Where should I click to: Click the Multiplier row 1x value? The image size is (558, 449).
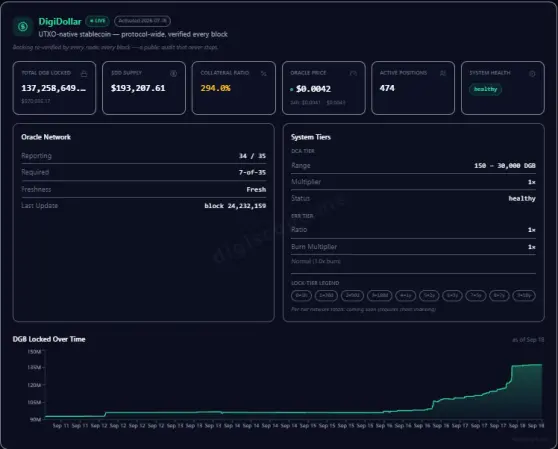pos(532,182)
